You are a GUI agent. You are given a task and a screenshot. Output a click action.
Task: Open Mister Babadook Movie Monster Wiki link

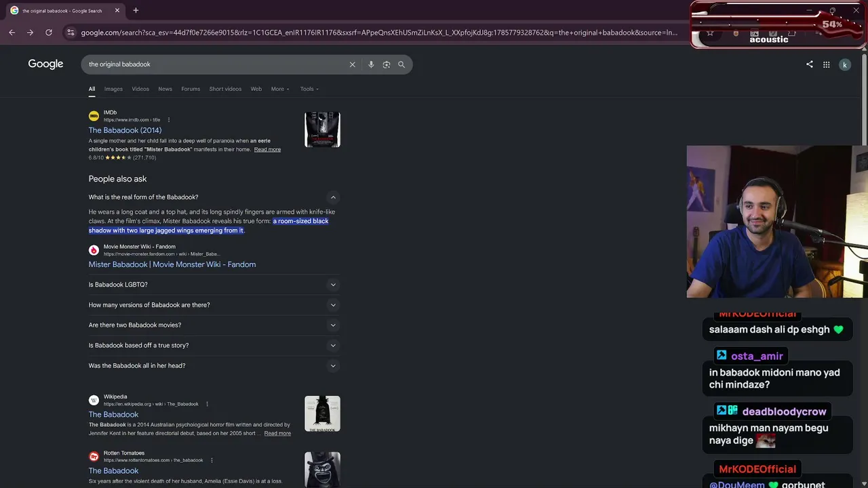172,264
